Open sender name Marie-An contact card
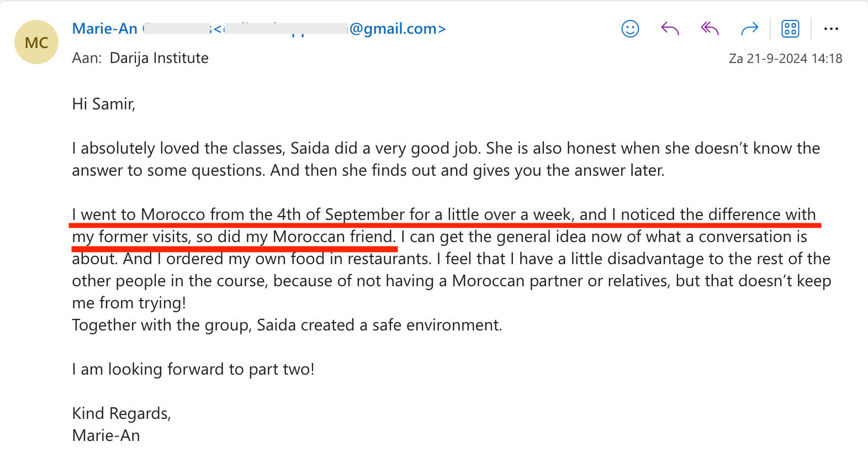868x452 pixels. click(105, 29)
